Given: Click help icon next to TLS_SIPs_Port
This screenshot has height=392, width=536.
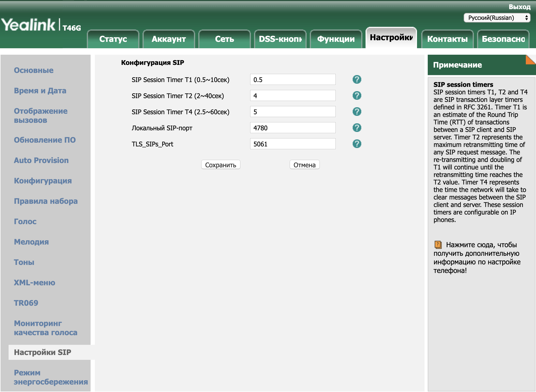Looking at the screenshot, I should [357, 144].
